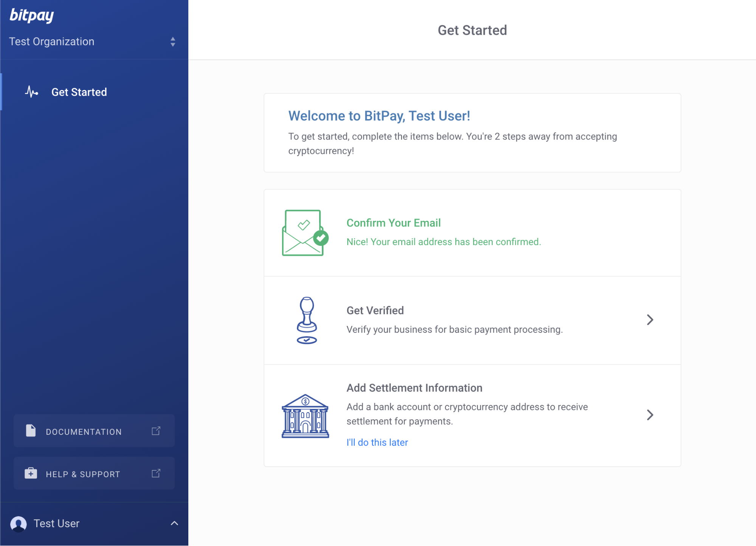This screenshot has height=546, width=756.
Task: Click the Test User avatar icon
Action: tap(19, 524)
